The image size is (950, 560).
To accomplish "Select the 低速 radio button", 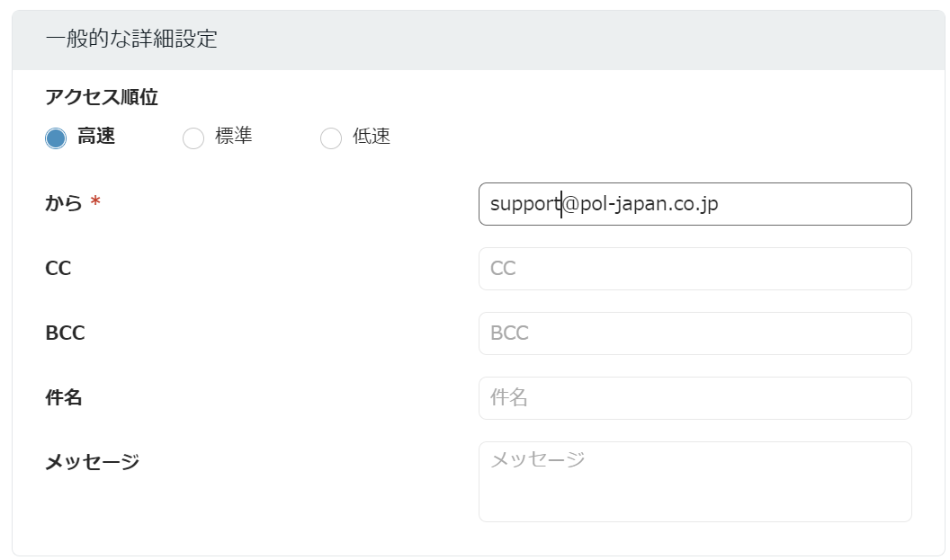I will [x=331, y=138].
